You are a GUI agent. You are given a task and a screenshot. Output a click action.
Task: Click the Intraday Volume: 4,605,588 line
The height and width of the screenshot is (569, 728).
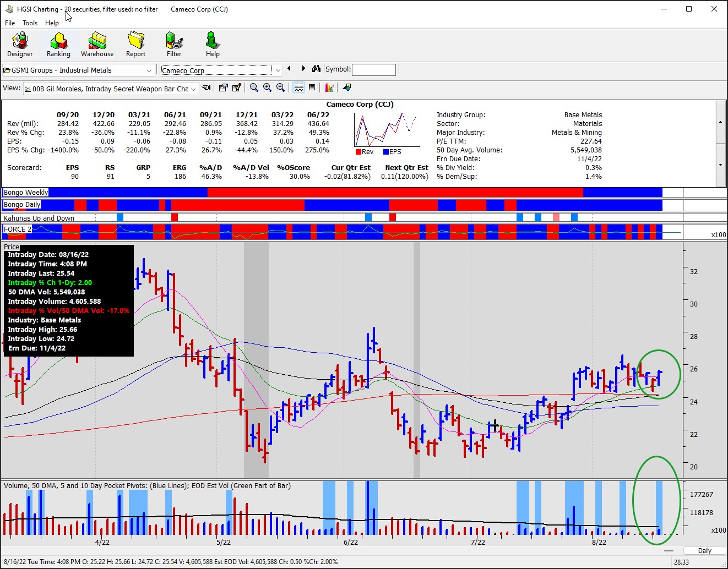point(55,302)
